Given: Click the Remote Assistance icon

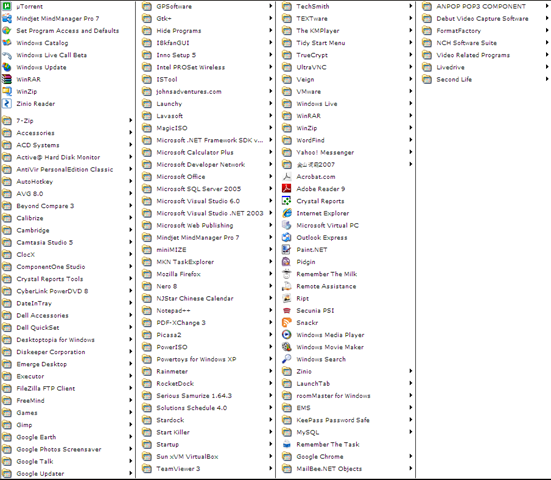Looking at the screenshot, I should 287,286.
